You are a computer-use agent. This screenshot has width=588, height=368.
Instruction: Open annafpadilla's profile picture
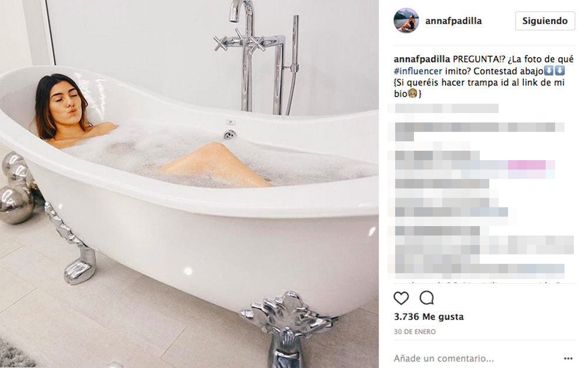tap(406, 21)
